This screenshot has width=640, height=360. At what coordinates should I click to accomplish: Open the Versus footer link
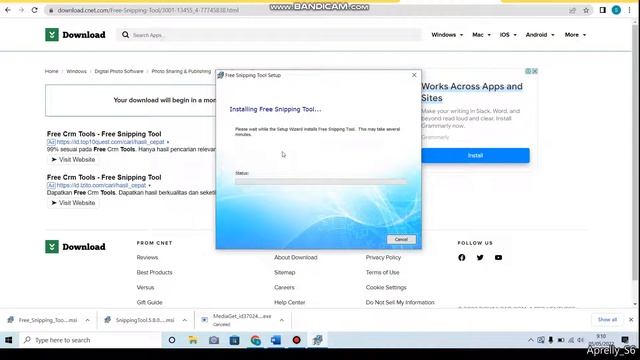(145, 288)
